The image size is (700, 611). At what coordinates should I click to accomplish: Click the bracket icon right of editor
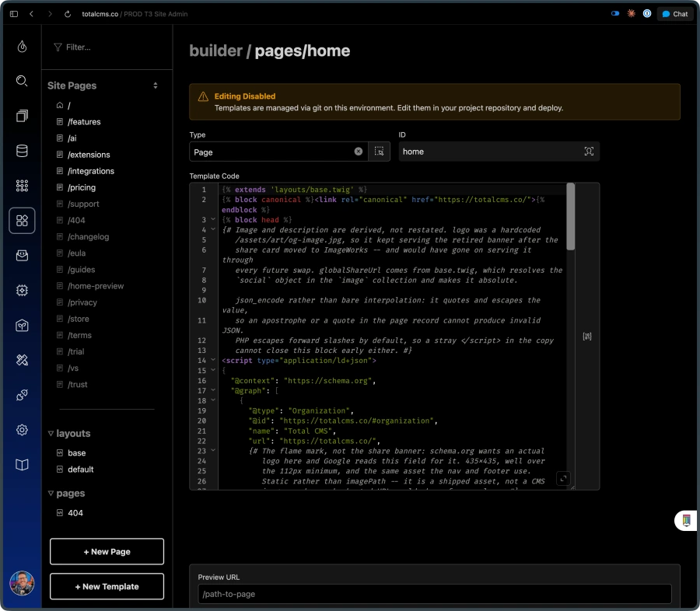click(x=587, y=337)
